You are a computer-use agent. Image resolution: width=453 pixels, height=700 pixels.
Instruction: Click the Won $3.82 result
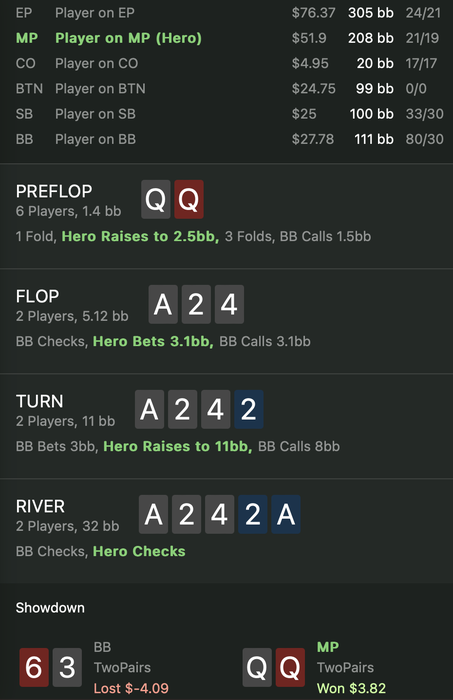tap(351, 688)
